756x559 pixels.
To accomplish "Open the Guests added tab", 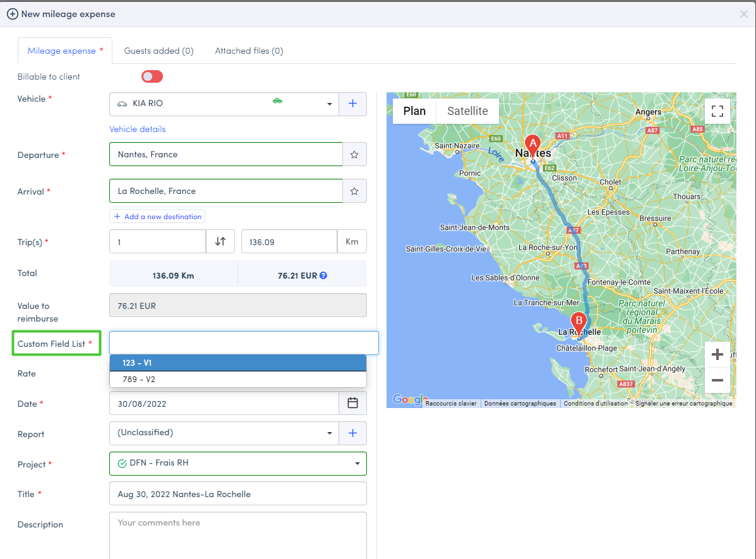I will 159,51.
